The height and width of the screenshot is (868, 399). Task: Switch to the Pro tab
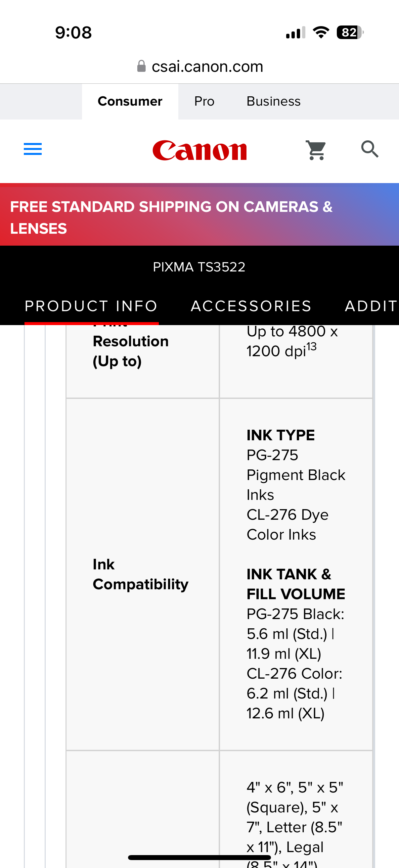pyautogui.click(x=204, y=101)
